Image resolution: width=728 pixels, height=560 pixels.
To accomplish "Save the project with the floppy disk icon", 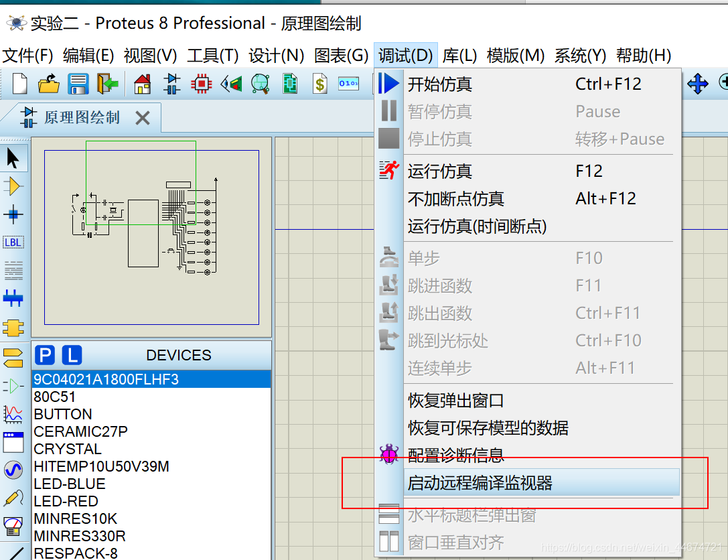I will (78, 84).
